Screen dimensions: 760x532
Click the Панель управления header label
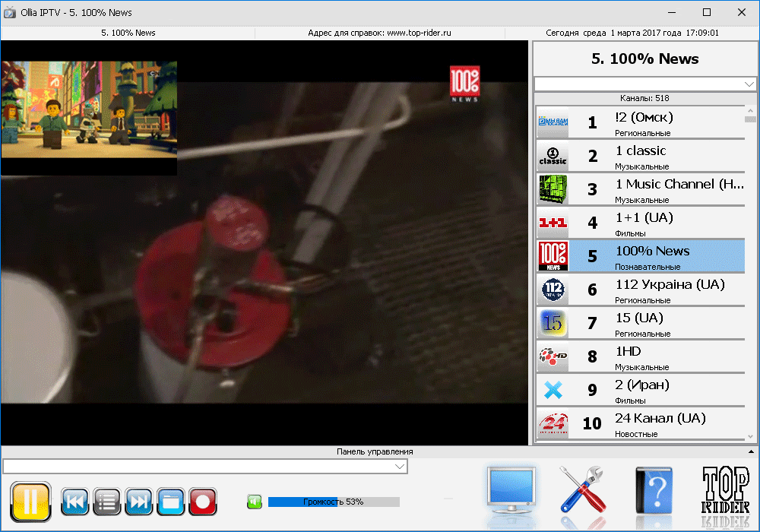click(375, 451)
